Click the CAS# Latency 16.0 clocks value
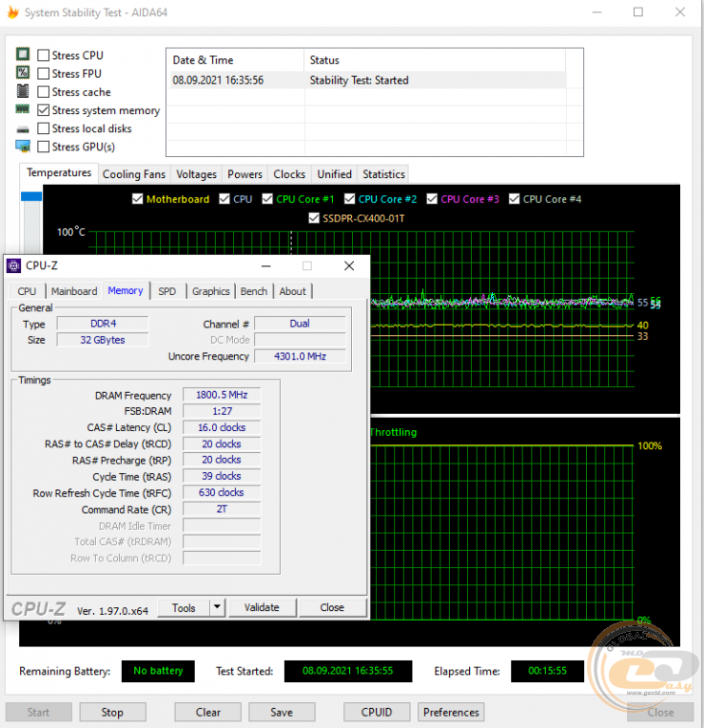Screen dimensions: 704x728 click(222, 427)
